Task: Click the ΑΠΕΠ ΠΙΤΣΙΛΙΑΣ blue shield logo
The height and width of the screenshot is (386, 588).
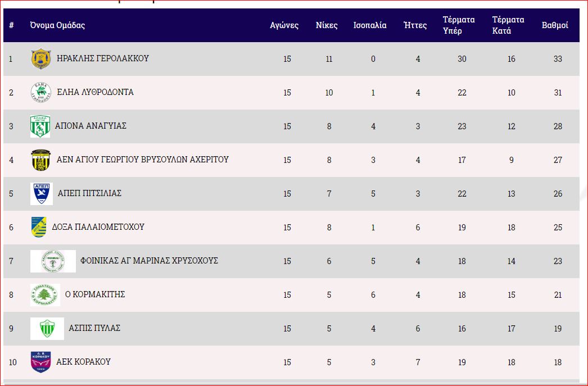Action: pyautogui.click(x=41, y=194)
